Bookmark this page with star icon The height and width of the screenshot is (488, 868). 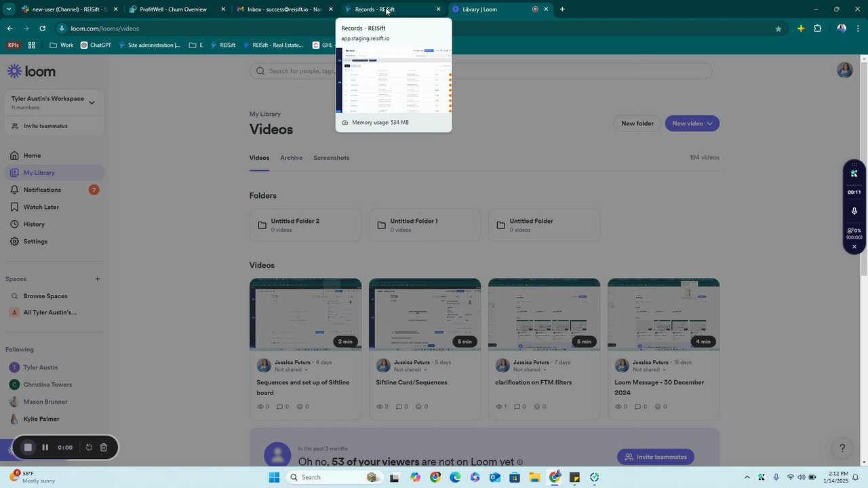778,28
